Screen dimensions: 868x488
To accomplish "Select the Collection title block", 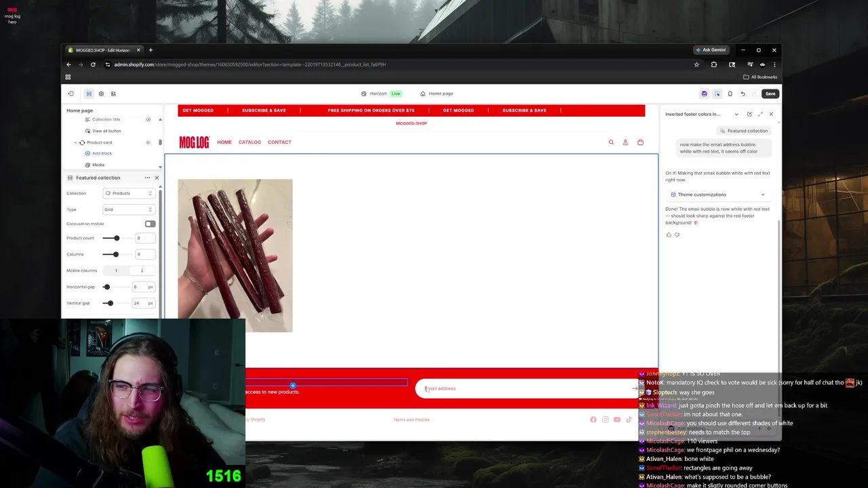I will [106, 119].
